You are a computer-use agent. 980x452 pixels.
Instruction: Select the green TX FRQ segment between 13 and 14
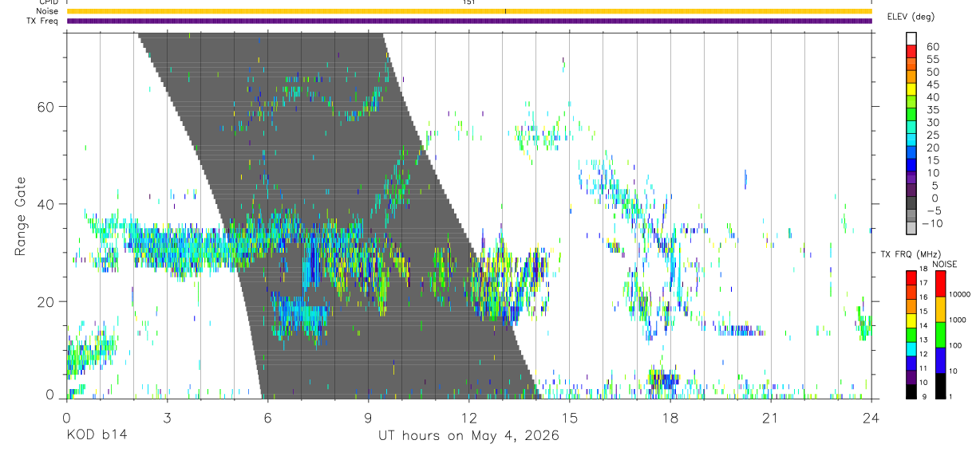(911, 335)
